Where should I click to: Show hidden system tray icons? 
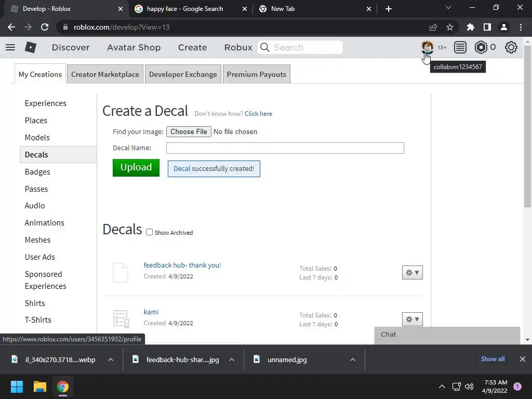click(442, 387)
